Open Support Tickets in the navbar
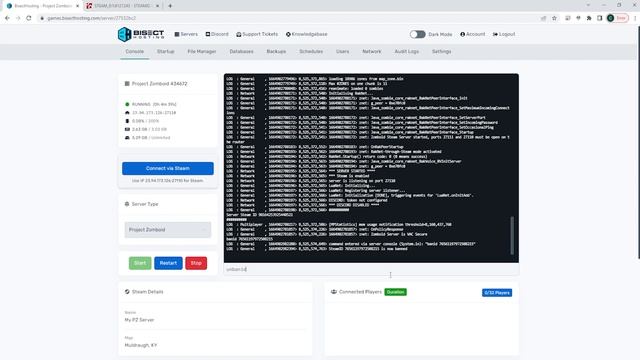This screenshot has height=360, width=640. pos(257,34)
